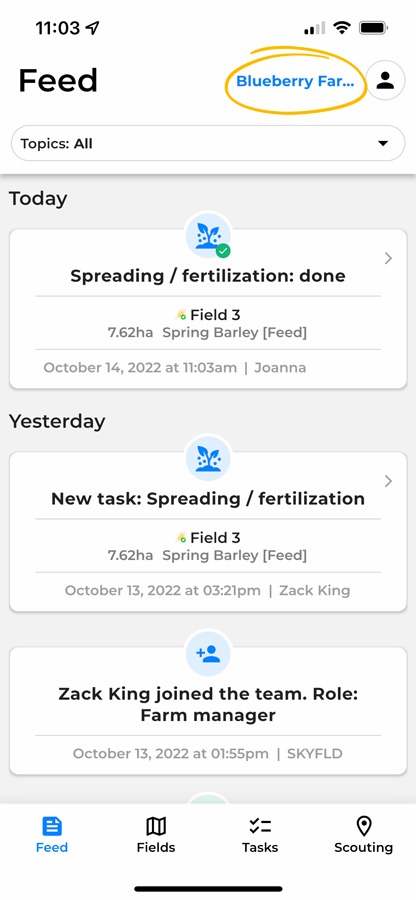Tap the WiFi status icon
The height and width of the screenshot is (900, 416).
pyautogui.click(x=343, y=28)
